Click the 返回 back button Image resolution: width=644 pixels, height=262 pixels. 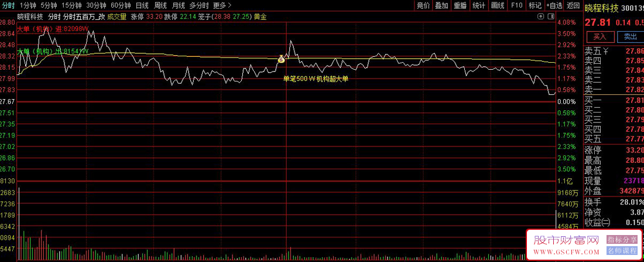pos(573,5)
